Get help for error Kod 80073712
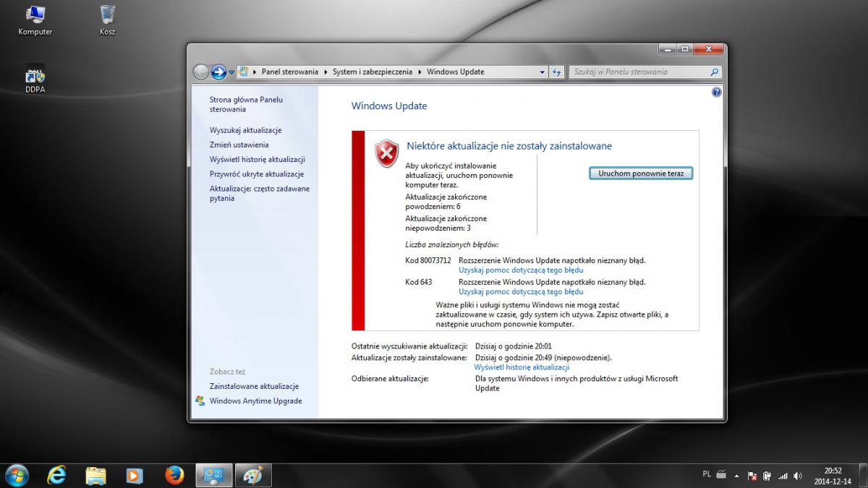 [521, 270]
